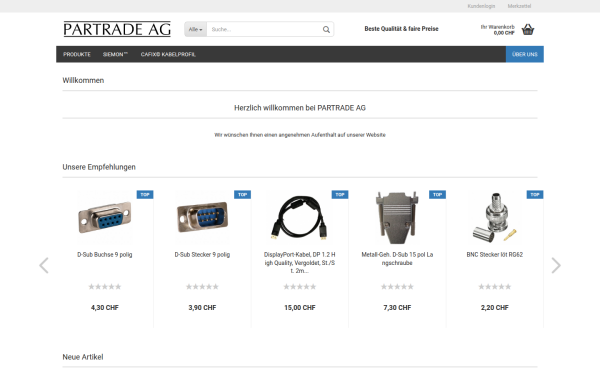Click the 4,30 CHF price
The height and width of the screenshot is (375, 600).
coord(105,308)
